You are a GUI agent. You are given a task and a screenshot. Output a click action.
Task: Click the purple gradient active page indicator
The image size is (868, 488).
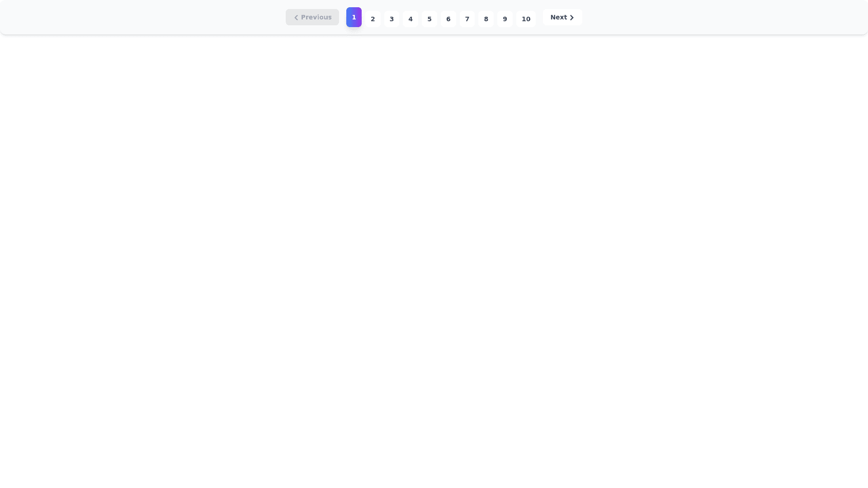(x=354, y=17)
